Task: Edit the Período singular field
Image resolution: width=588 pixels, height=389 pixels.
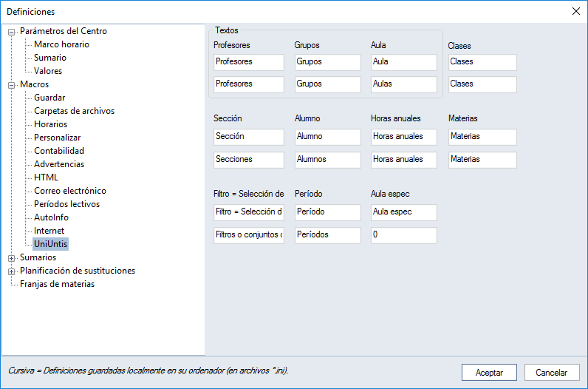Action: coord(327,212)
